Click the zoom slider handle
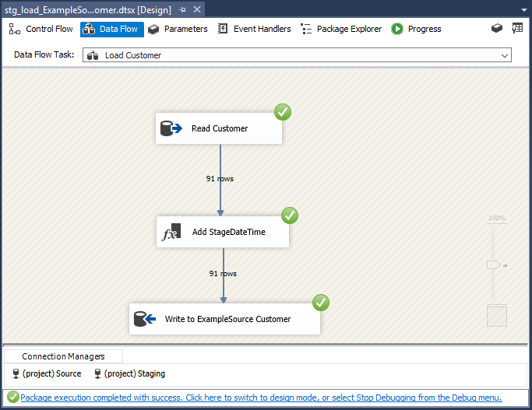The image size is (532, 410). (x=494, y=265)
